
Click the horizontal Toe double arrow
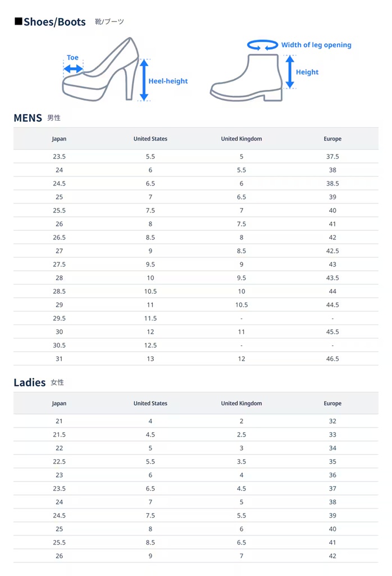(x=73, y=69)
